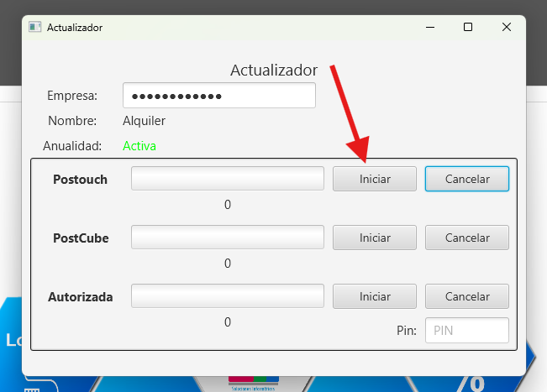Screen dimensions: 547x392
Task: Click the Postouch progress bar
Action: point(227,179)
